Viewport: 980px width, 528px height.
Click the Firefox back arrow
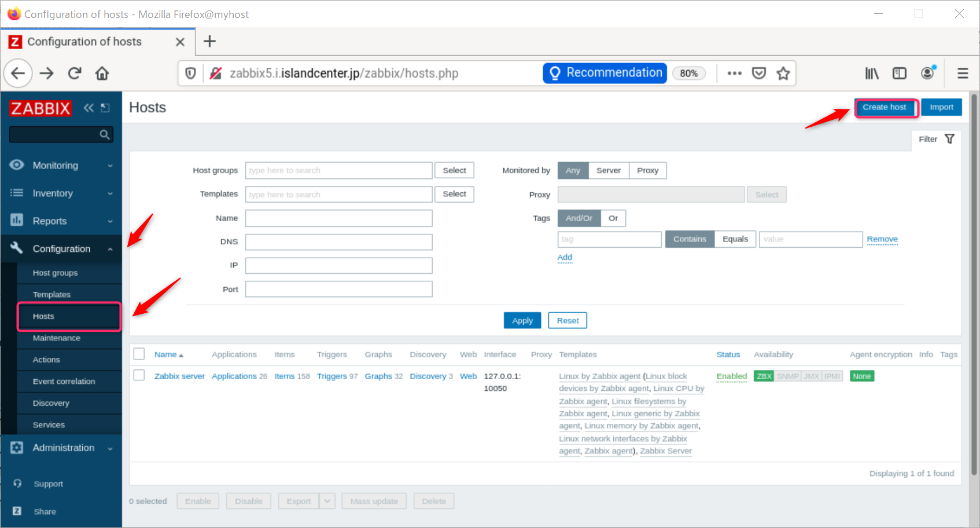pos(18,74)
